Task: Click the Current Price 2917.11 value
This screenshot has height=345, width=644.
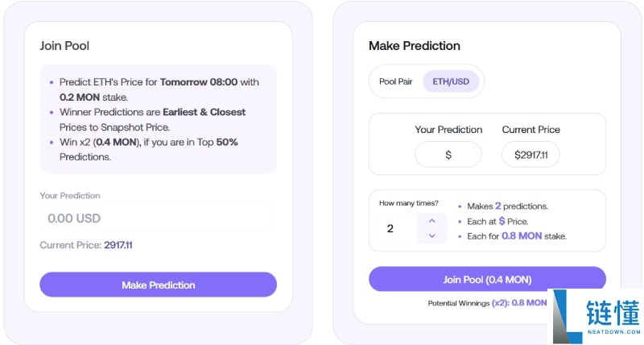Action: [118, 245]
